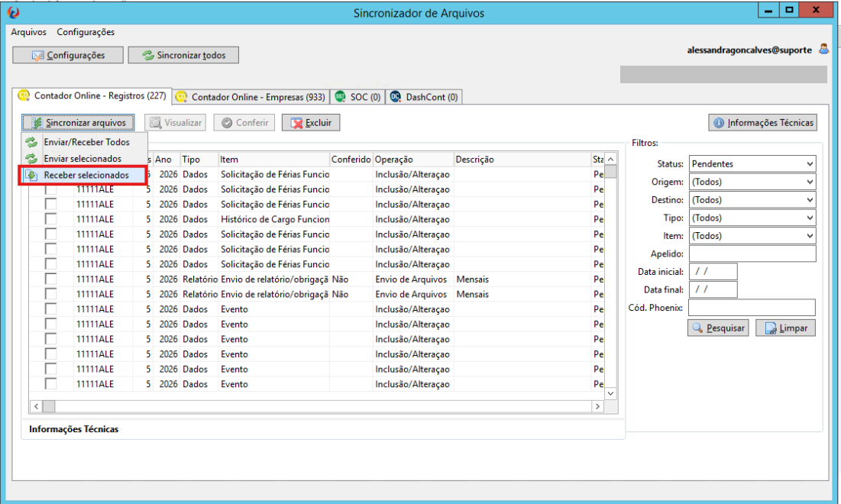The height and width of the screenshot is (504, 841).
Task: Switch to Contador Online - Registros tab
Action: [92, 96]
